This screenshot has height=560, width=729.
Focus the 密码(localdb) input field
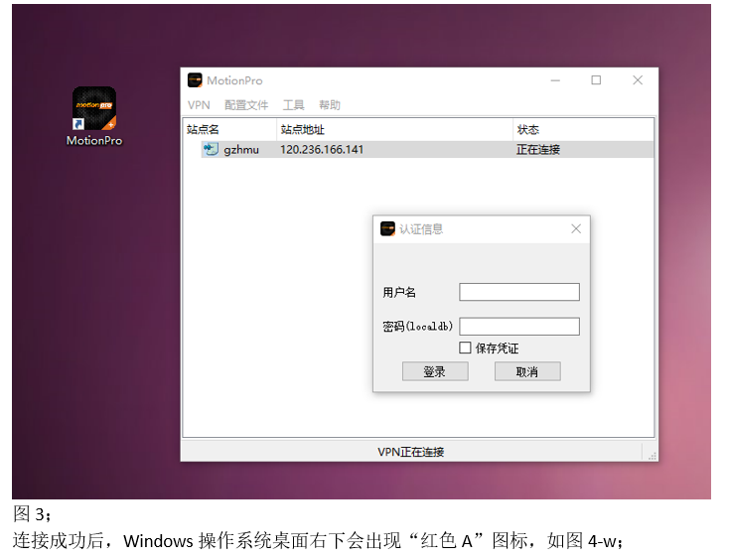(518, 327)
